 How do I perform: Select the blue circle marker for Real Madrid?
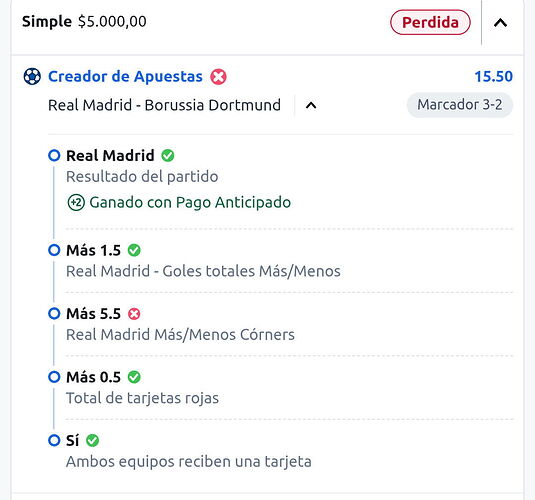click(54, 155)
